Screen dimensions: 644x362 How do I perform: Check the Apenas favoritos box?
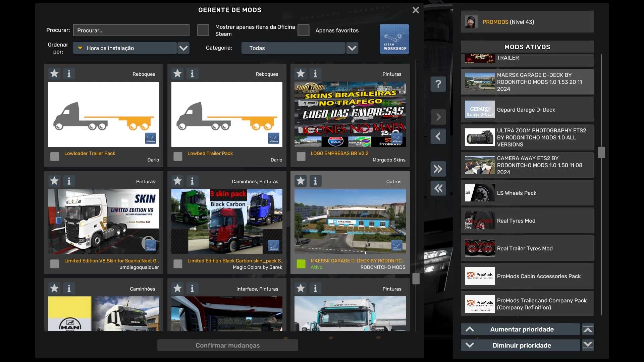click(303, 30)
